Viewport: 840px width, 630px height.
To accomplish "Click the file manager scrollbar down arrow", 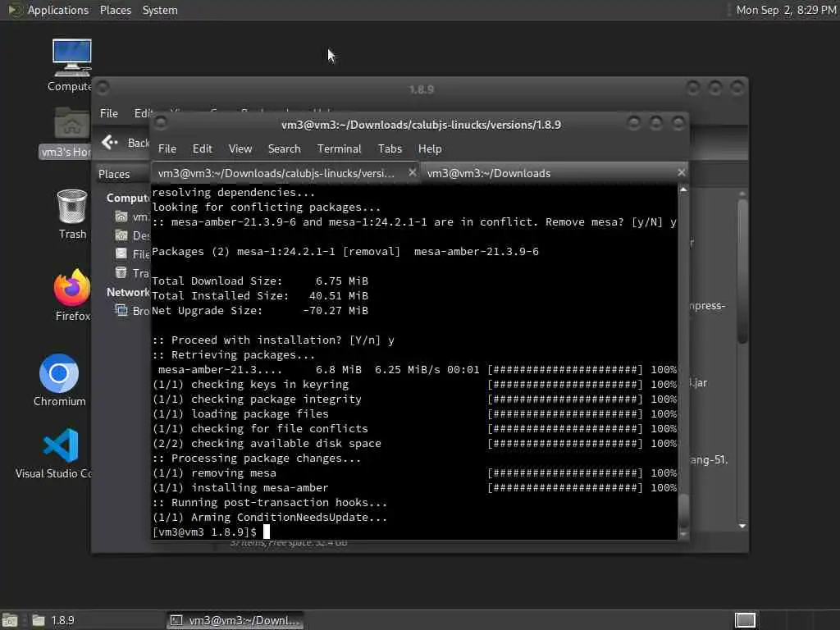I will click(x=742, y=526).
